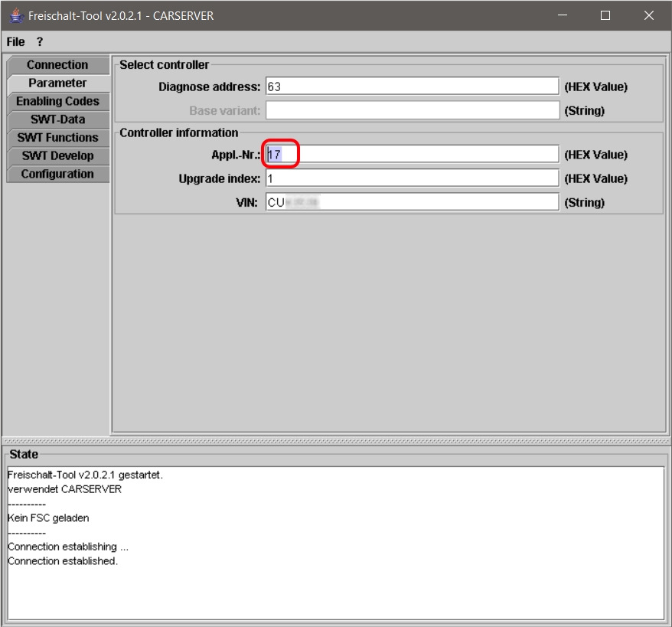Click the Java application icon in title bar
672x627 pixels.
(x=16, y=16)
